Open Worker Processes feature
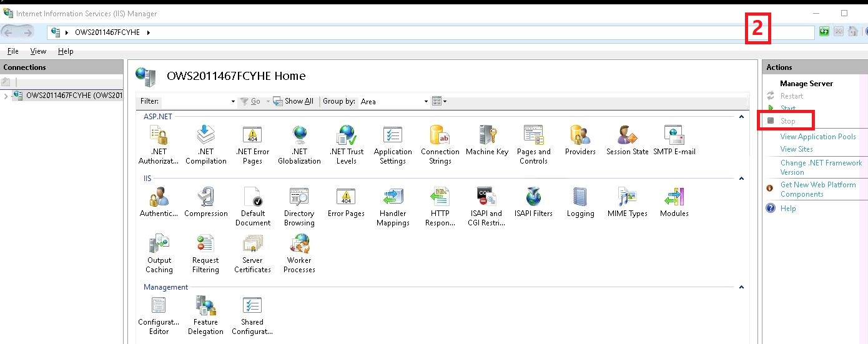868x344 pixels. tap(299, 253)
